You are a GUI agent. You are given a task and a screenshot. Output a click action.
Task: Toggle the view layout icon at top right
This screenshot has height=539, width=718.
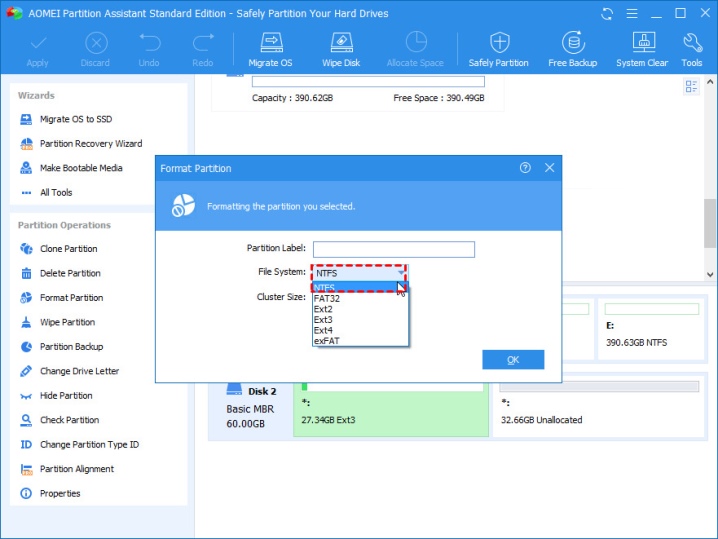691,87
